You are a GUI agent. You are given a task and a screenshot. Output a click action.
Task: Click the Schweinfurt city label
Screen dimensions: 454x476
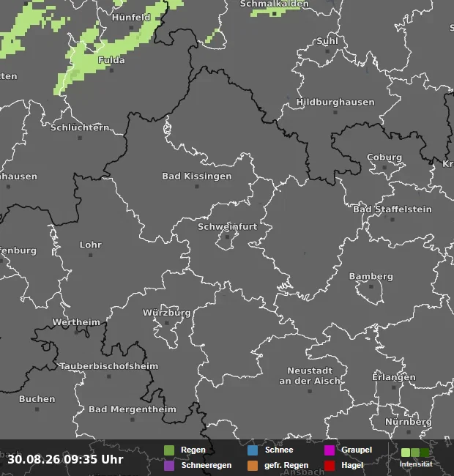(x=227, y=226)
